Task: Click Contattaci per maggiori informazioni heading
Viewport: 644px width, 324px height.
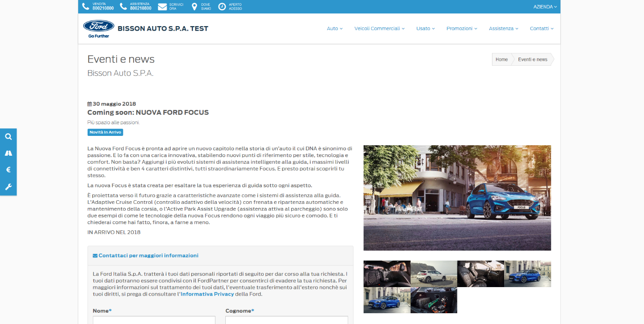Action: point(148,256)
